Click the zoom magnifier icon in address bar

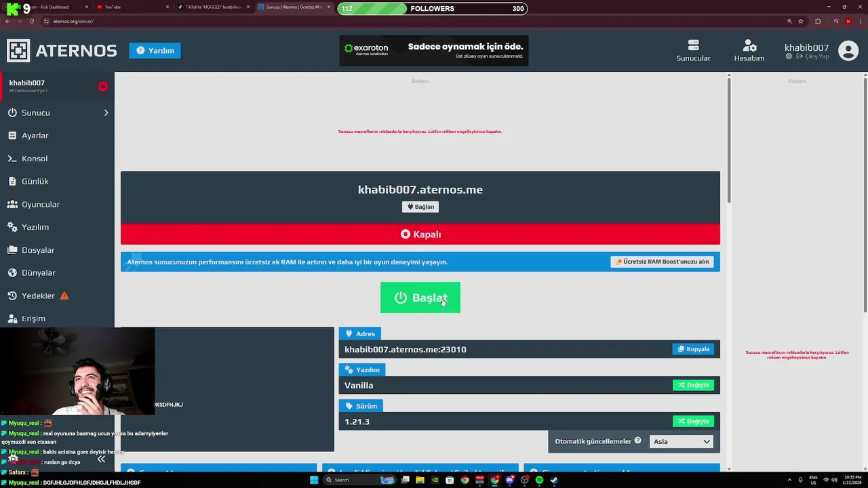click(x=790, y=21)
